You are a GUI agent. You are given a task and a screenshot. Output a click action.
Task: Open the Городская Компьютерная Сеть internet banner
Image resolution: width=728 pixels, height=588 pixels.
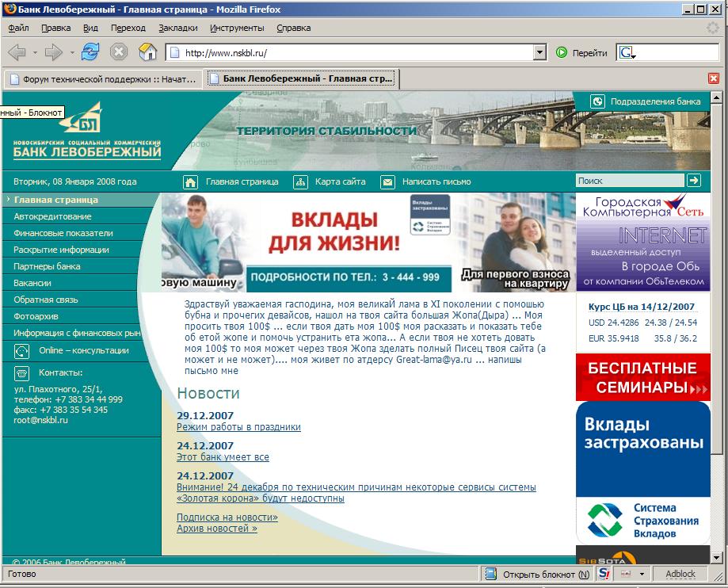(643, 242)
